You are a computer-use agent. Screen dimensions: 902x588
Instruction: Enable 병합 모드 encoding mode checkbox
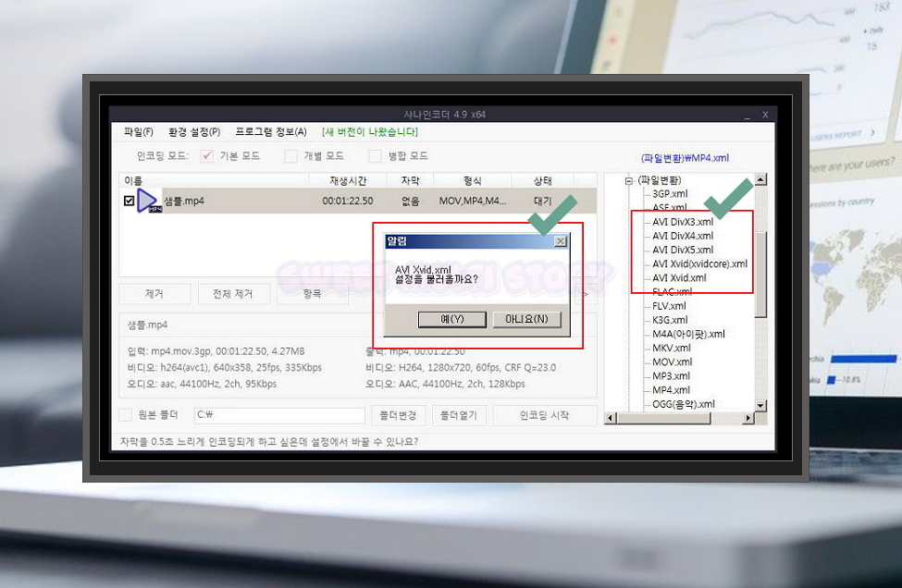click(x=375, y=156)
